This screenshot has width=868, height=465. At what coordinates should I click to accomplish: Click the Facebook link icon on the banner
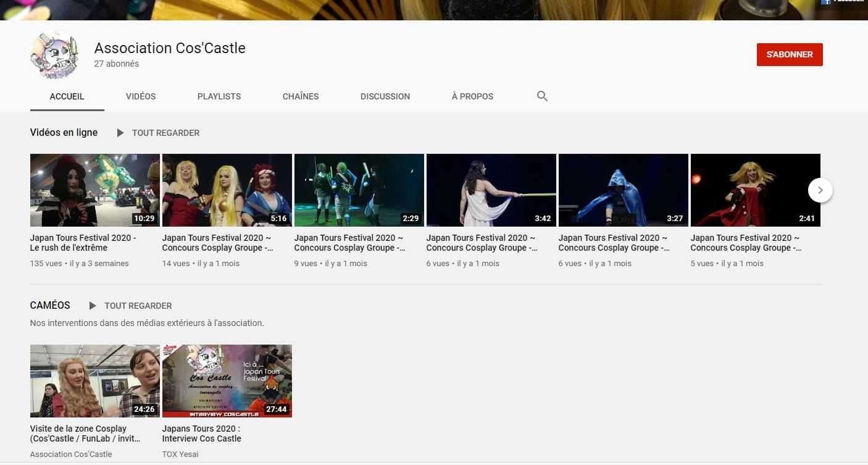click(826, 2)
